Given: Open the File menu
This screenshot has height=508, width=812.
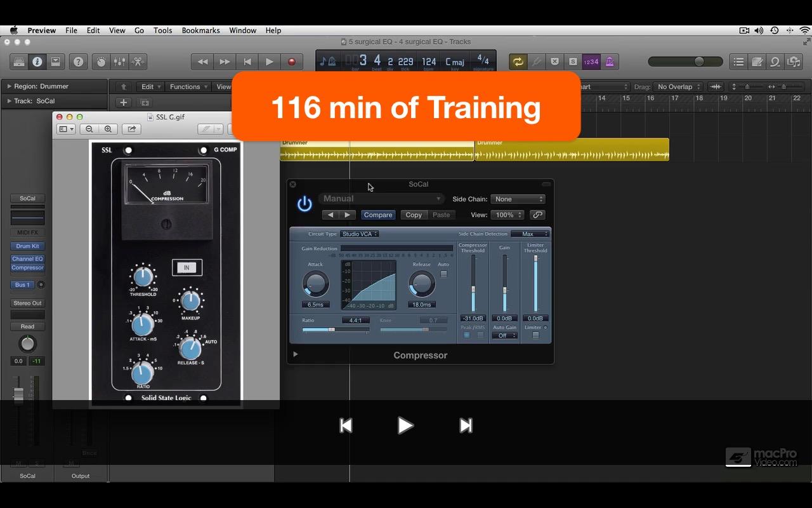Looking at the screenshot, I should (71, 30).
